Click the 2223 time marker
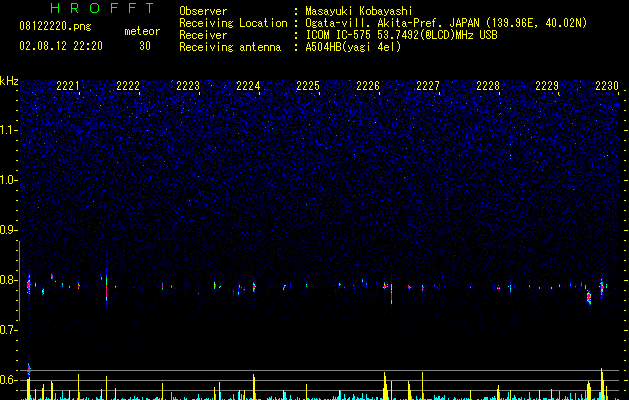Screen dimensions: 629x400 188,86
